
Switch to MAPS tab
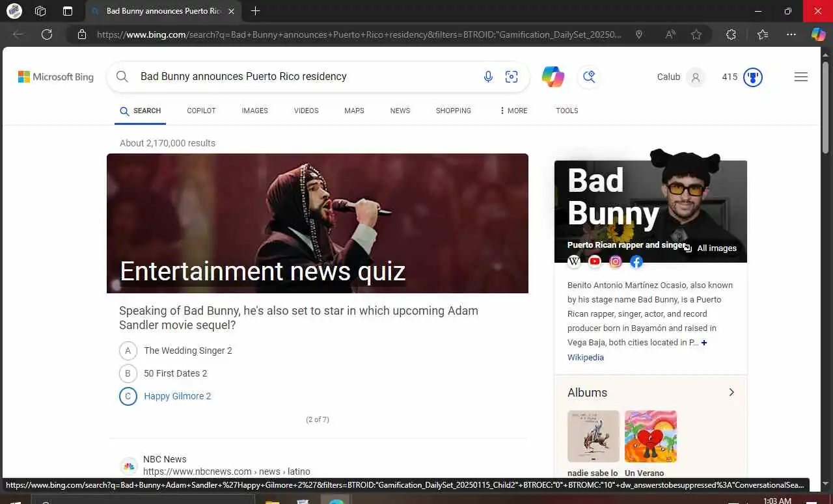[x=354, y=111]
